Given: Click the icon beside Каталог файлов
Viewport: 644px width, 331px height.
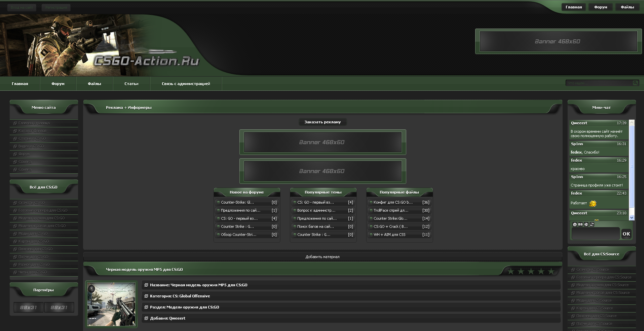Looking at the screenshot, I should [x=15, y=131].
